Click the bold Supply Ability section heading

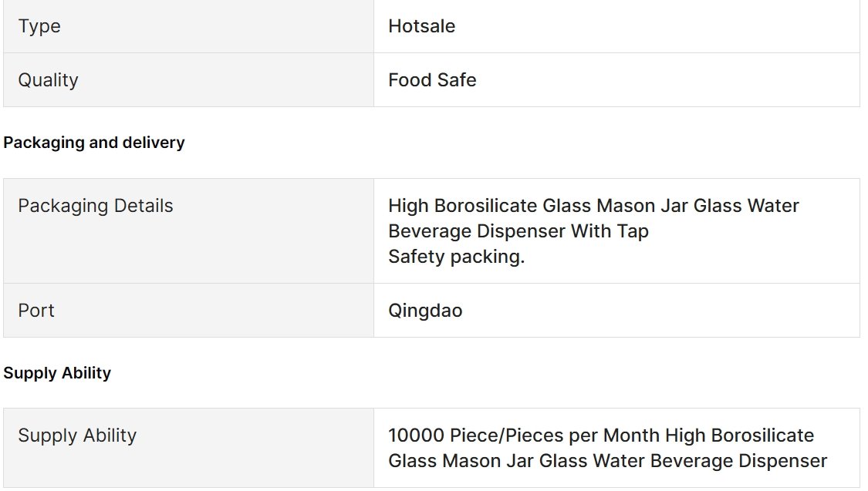57,373
